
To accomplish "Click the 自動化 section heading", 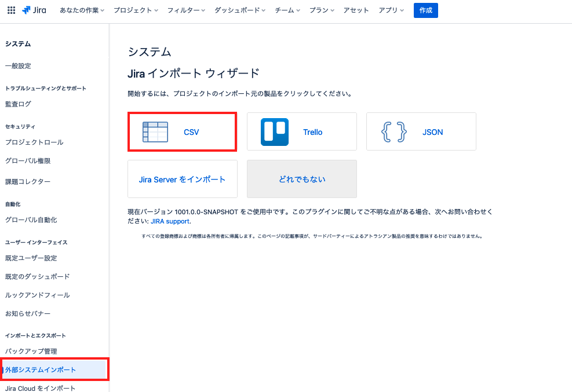I will click(x=13, y=204).
